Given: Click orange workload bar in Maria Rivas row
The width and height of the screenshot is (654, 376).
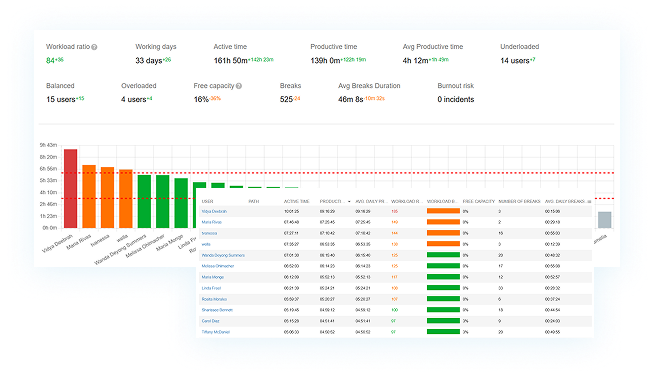Looking at the screenshot, I should 443,222.
